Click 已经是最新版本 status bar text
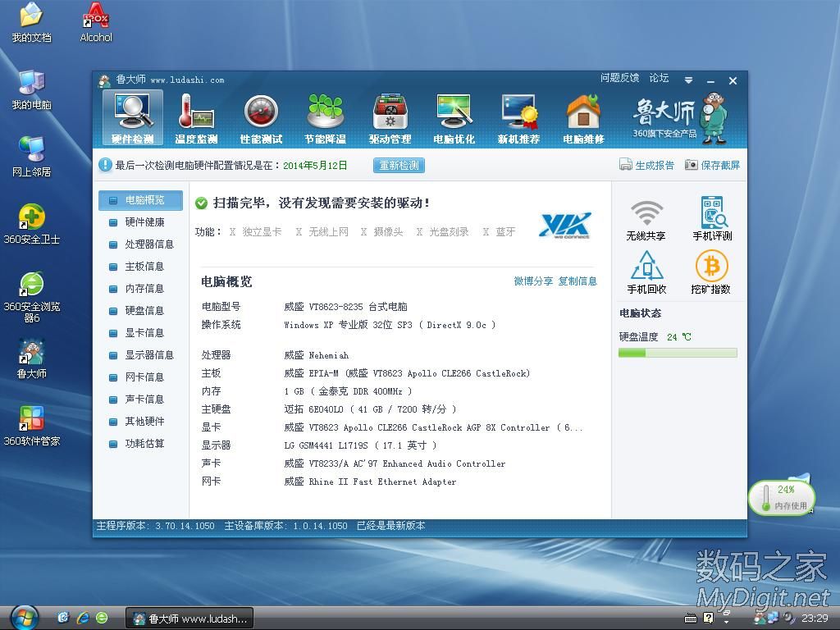The image size is (840, 630). (390, 526)
